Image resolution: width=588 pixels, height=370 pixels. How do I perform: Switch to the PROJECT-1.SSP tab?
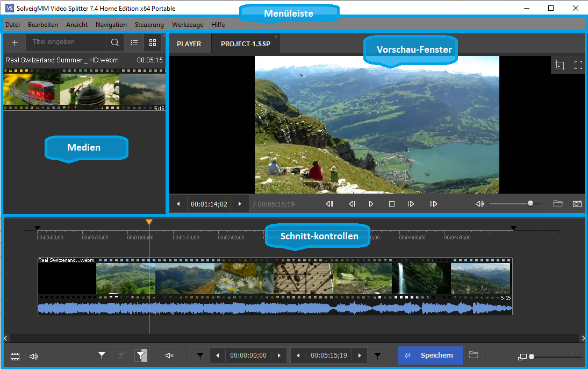(x=246, y=44)
